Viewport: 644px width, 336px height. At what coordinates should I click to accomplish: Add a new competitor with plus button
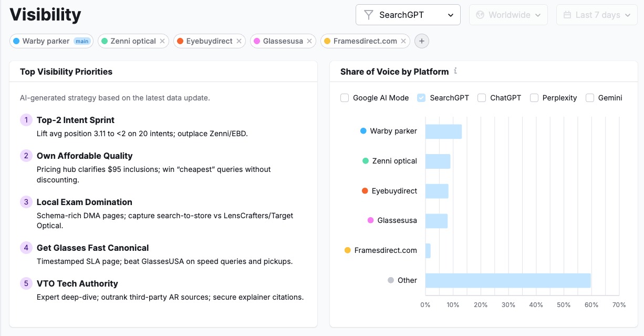coord(422,41)
